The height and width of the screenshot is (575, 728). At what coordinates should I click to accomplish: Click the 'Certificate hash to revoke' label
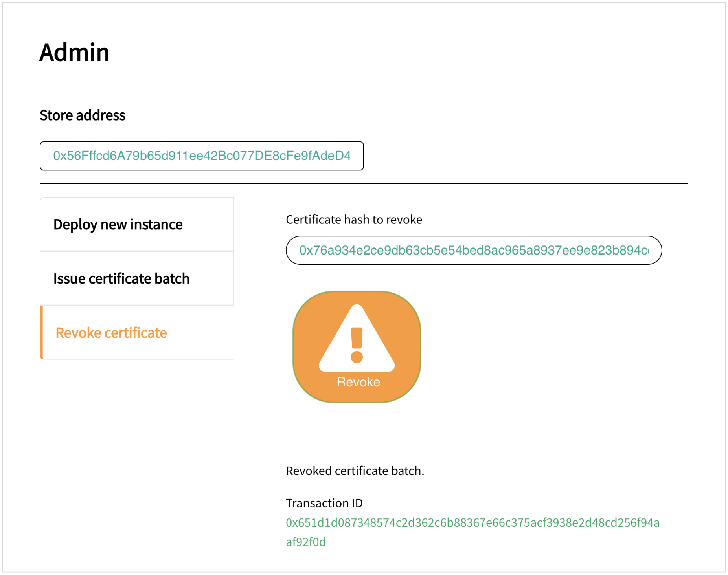pyautogui.click(x=354, y=220)
